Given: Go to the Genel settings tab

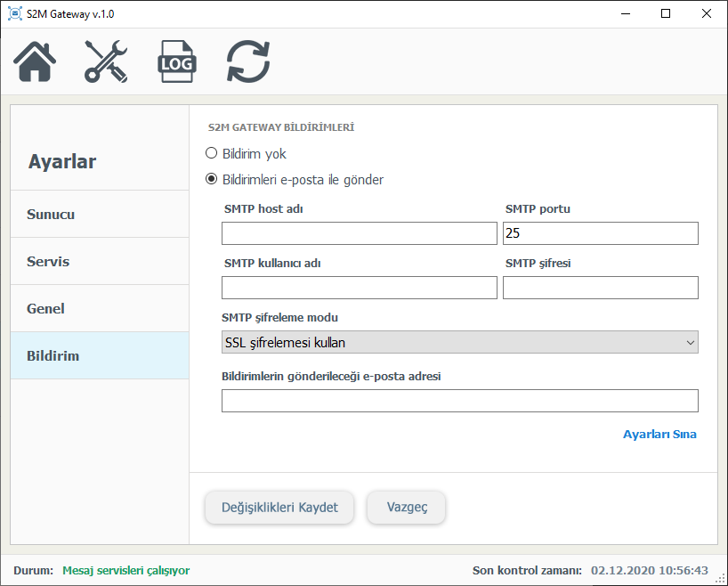Looking at the screenshot, I should [x=100, y=309].
